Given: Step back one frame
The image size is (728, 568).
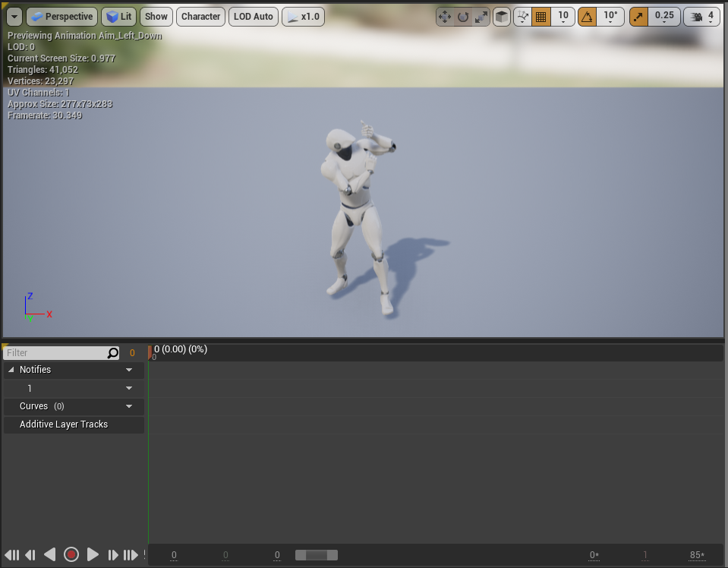Looking at the screenshot, I should pos(30,554).
